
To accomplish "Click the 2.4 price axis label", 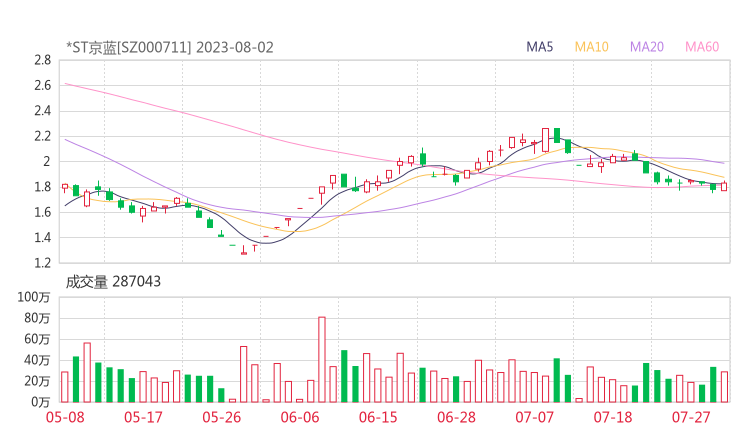I will coord(42,111).
